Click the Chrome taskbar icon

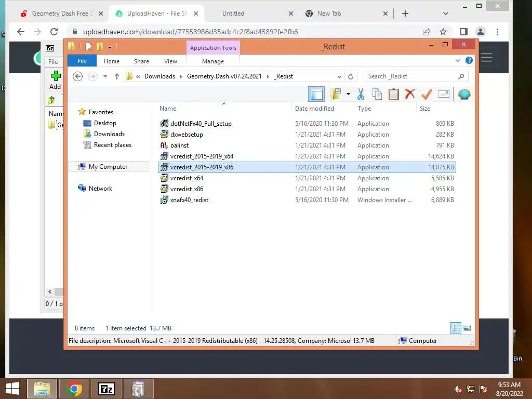[x=74, y=389]
